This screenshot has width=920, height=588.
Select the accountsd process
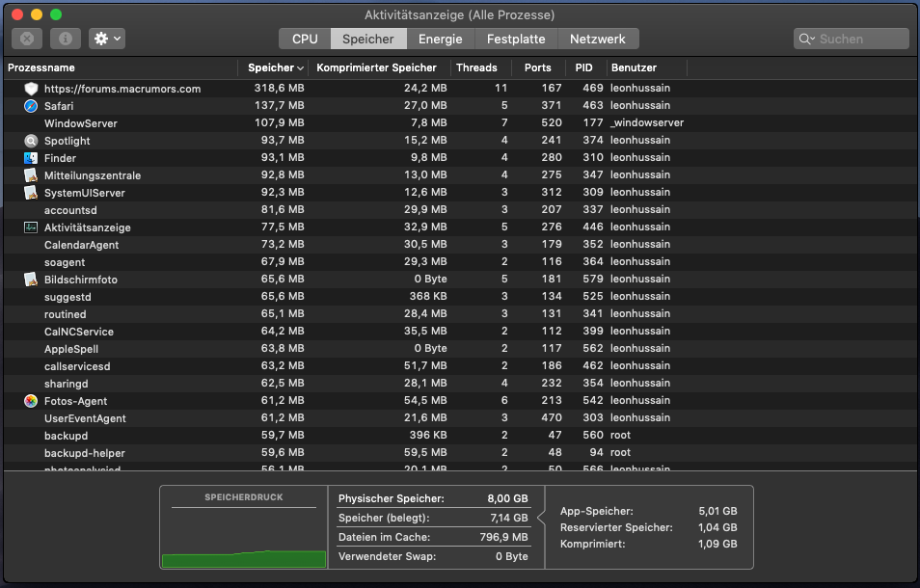click(x=460, y=210)
